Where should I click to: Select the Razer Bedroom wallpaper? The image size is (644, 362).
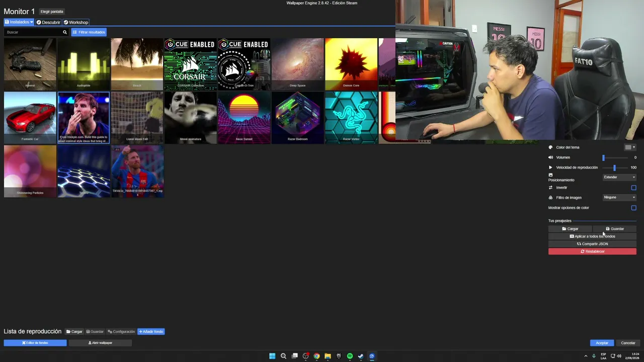pyautogui.click(x=297, y=118)
